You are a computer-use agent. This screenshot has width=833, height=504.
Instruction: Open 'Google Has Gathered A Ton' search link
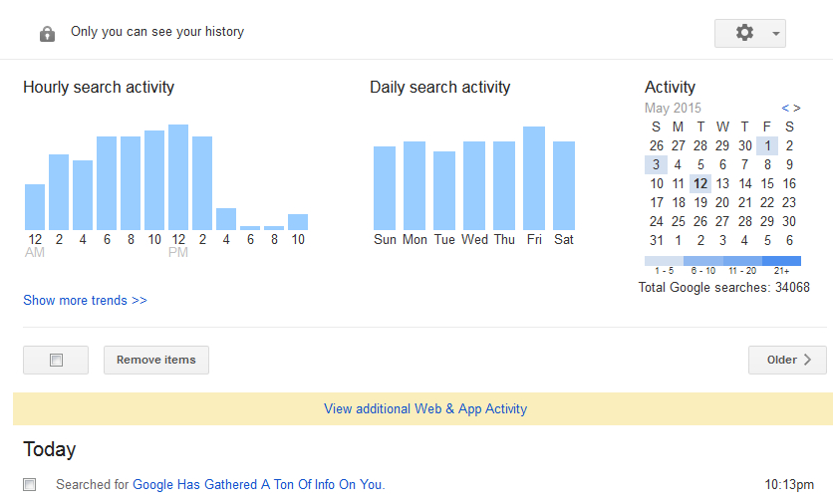257,485
